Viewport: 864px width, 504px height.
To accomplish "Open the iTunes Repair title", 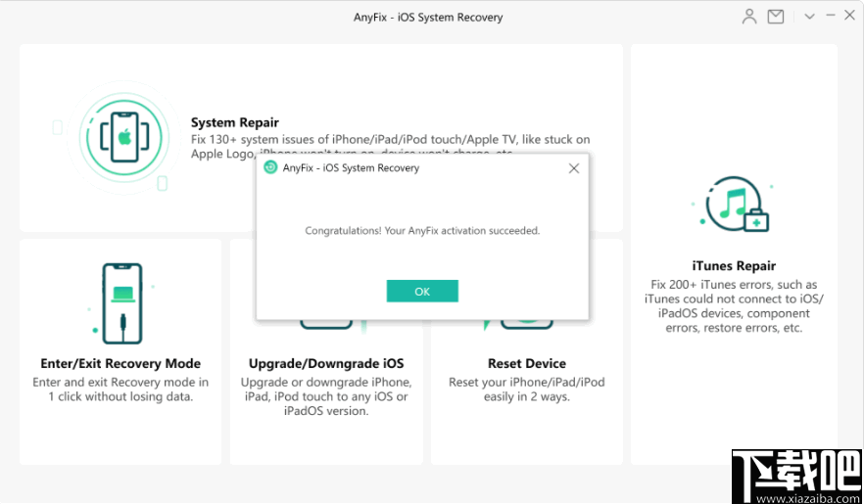I will click(734, 266).
